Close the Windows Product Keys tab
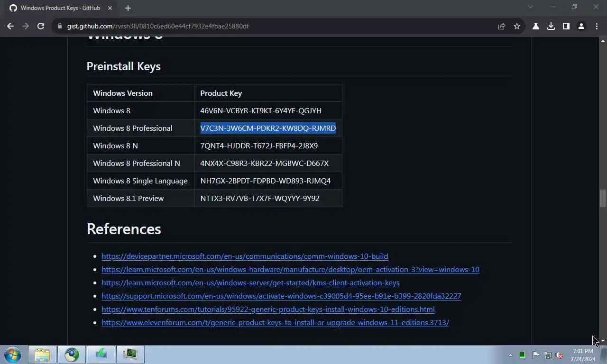 point(110,8)
